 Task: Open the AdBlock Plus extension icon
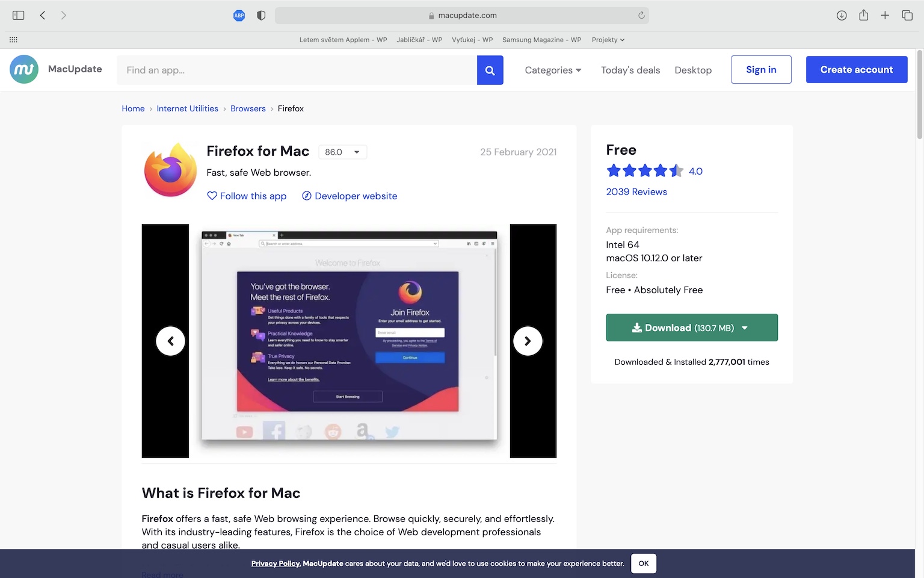(239, 16)
